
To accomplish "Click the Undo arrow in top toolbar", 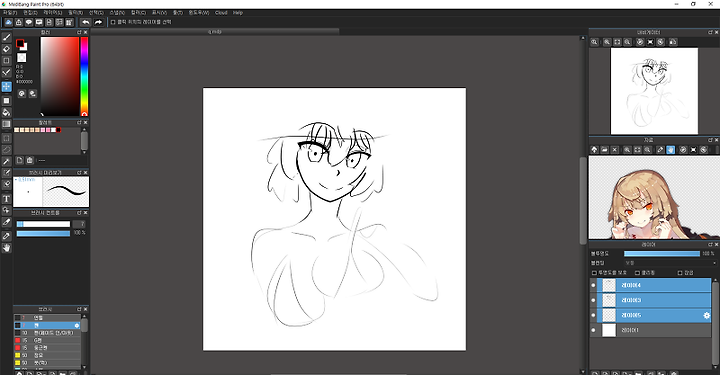I will tap(86, 22).
